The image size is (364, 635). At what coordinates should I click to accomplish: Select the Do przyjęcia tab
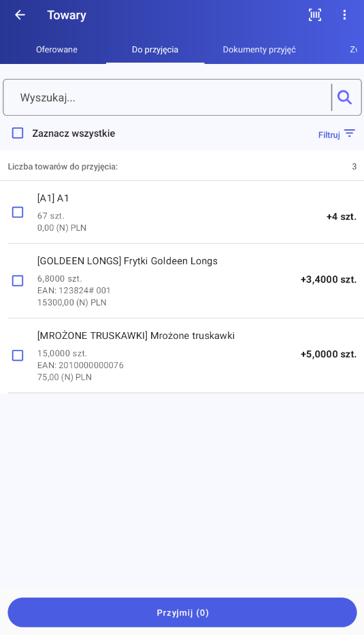click(x=155, y=50)
